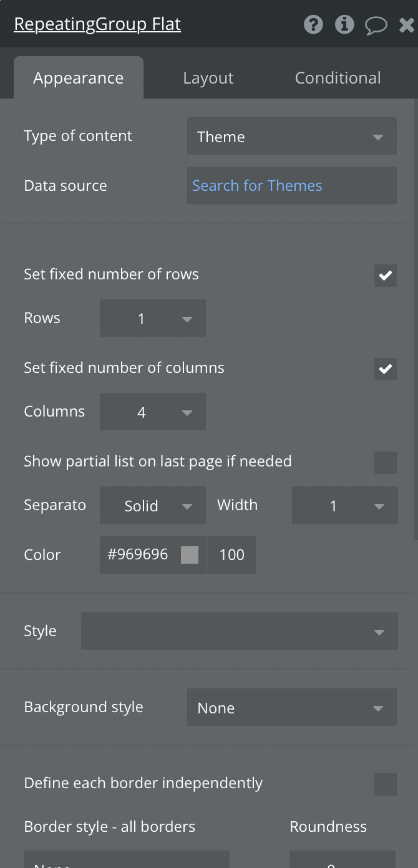Check Define each border independently
The width and height of the screenshot is (418, 868).
(385, 784)
